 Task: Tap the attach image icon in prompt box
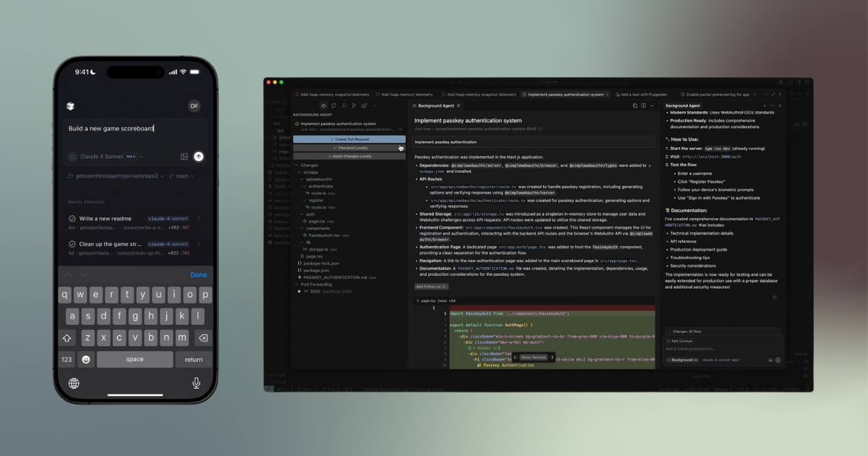click(184, 156)
